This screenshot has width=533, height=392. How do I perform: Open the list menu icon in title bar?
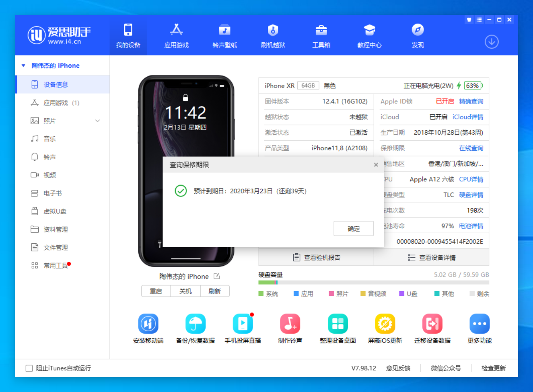(479, 19)
